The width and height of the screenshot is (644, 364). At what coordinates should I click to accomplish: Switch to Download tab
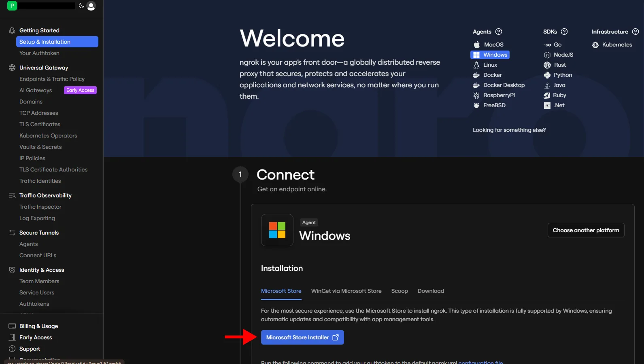(x=431, y=291)
